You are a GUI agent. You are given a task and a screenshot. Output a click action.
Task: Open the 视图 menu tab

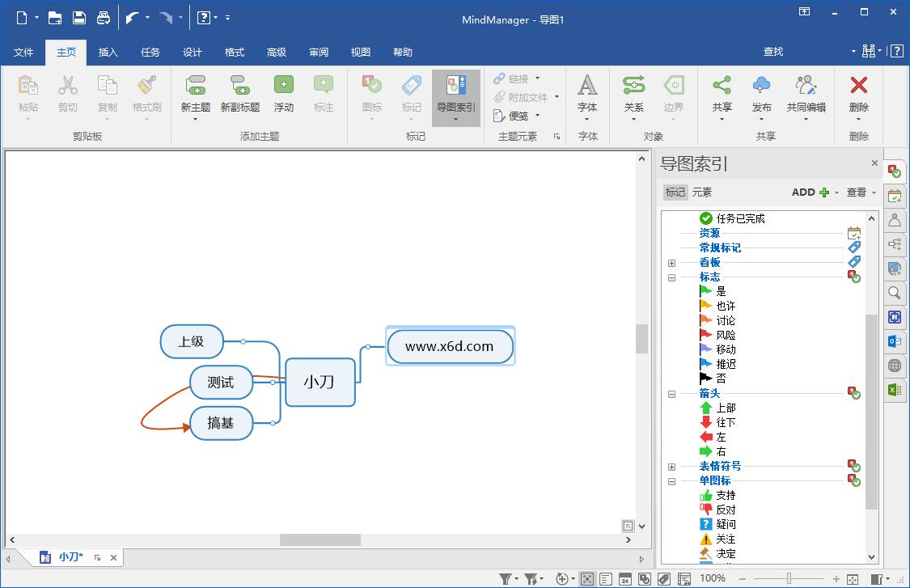coord(360,52)
